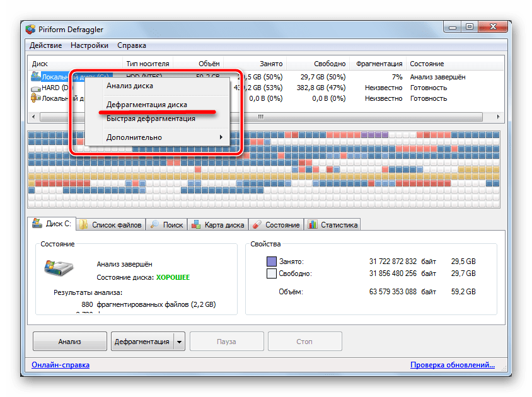Open the Онлайн-справка link
532x397 pixels.
click(61, 365)
